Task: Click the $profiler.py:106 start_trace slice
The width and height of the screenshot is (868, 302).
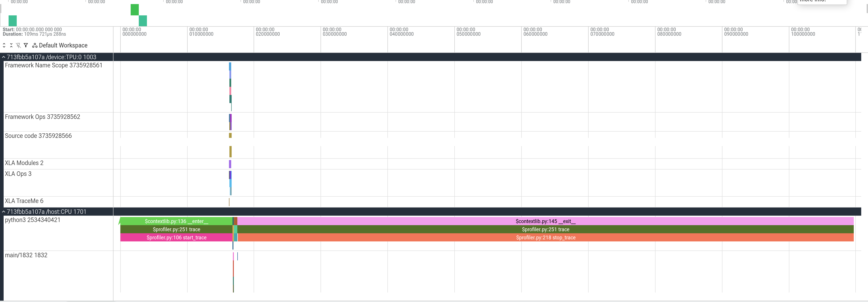Action: 176,238
